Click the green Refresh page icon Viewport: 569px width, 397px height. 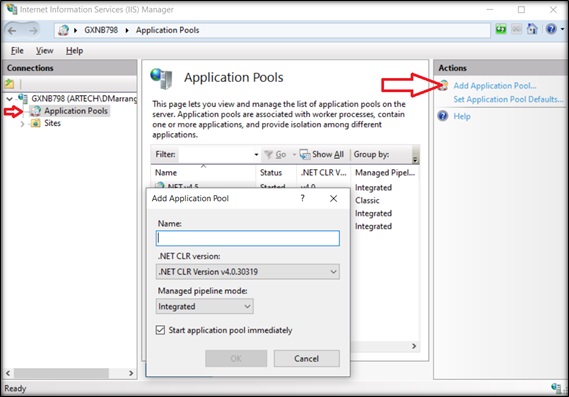pyautogui.click(x=501, y=29)
